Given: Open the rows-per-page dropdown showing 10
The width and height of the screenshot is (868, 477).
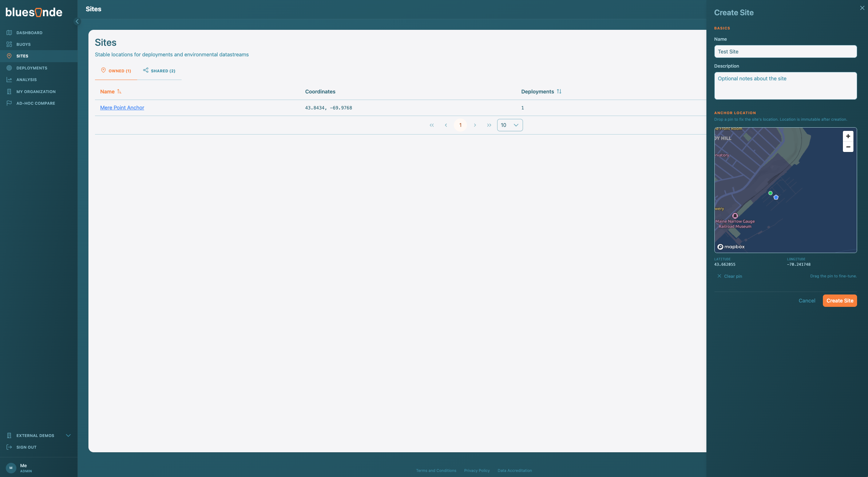Looking at the screenshot, I should point(510,125).
